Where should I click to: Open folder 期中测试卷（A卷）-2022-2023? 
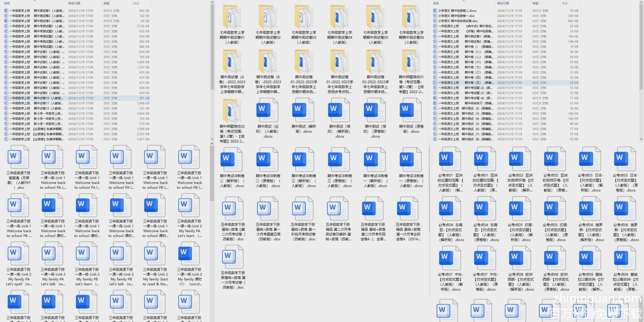point(232,62)
